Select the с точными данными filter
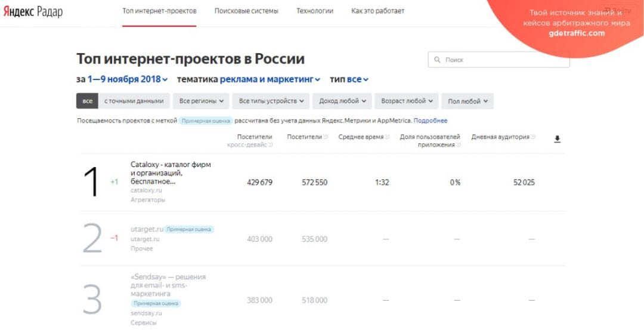The image size is (644, 333). (x=134, y=101)
